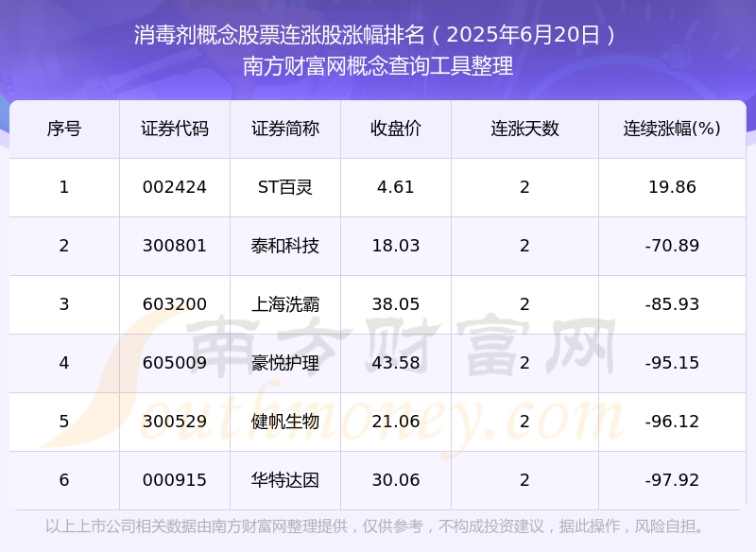This screenshot has height=552, width=756.
Task: Click the '连续涨幅(%)' column header
Action: [x=672, y=129]
